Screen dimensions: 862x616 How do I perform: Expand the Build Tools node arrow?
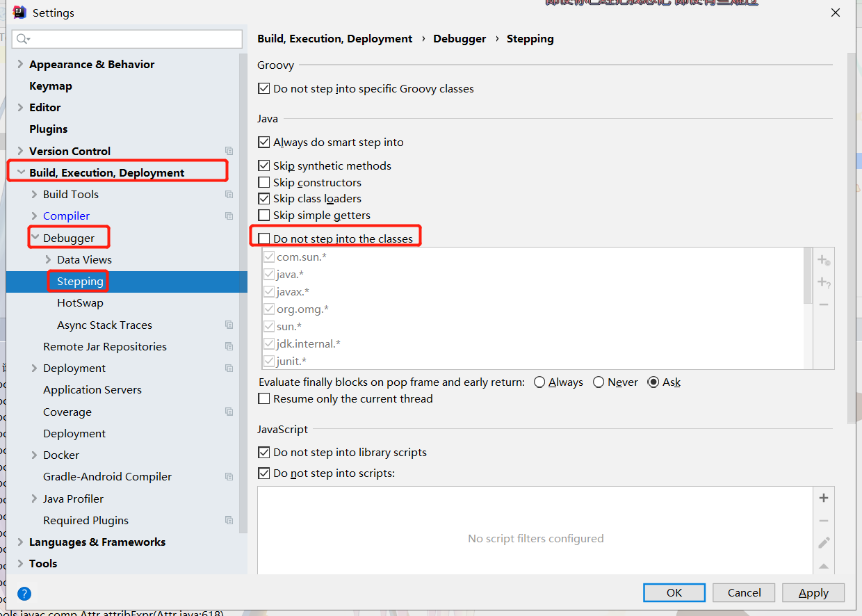(34, 194)
